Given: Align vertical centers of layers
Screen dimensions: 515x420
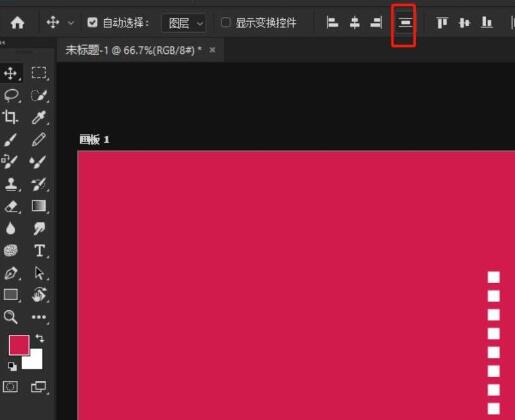Looking at the screenshot, I should (x=464, y=23).
